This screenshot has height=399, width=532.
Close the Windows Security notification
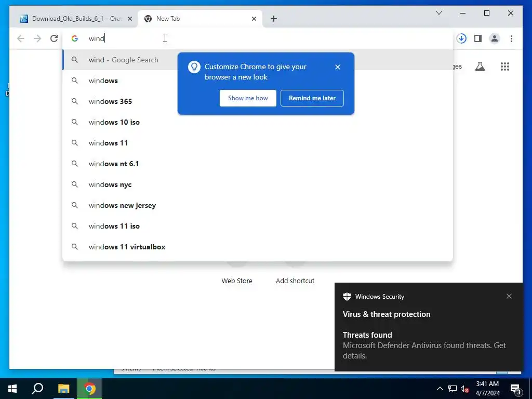click(x=509, y=296)
